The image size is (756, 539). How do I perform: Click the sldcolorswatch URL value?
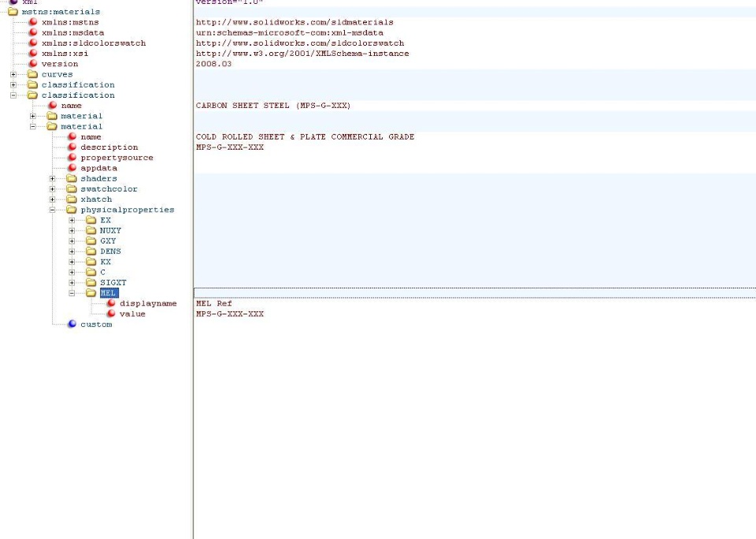point(300,43)
